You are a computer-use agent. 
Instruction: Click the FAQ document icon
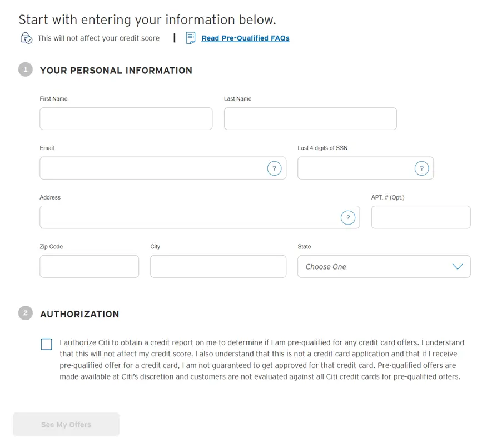click(x=191, y=38)
